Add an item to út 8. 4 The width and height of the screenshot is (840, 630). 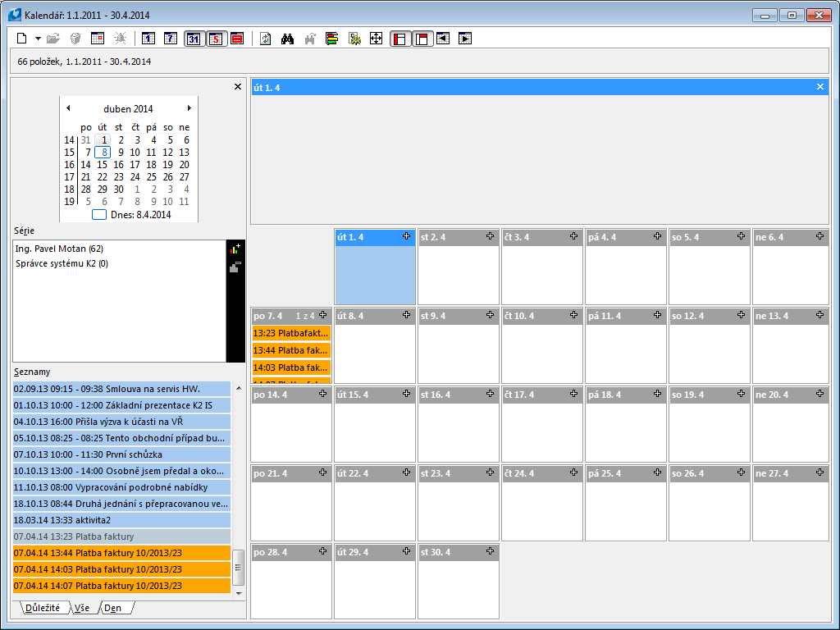coord(407,315)
